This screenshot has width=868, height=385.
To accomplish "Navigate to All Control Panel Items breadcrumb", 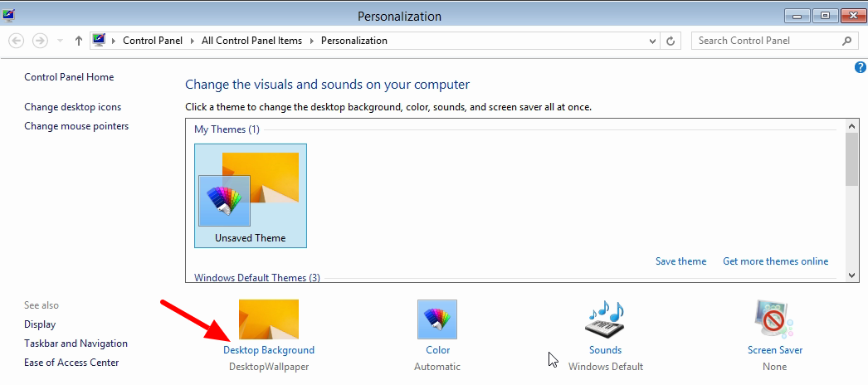I will 252,41.
